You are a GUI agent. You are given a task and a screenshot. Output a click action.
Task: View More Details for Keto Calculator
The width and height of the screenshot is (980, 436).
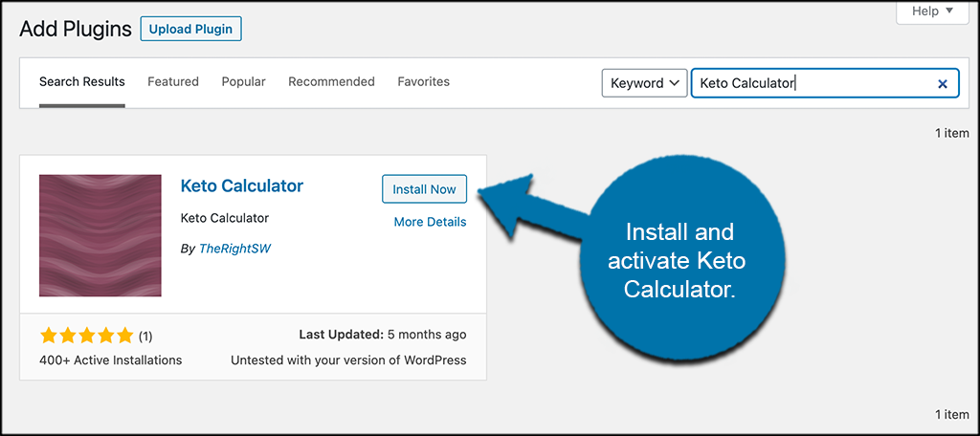pyautogui.click(x=430, y=222)
